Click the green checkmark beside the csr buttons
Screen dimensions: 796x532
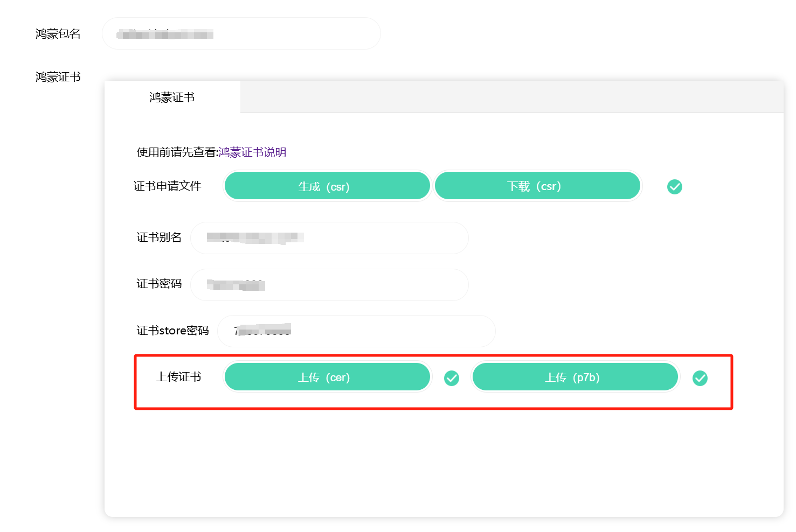pyautogui.click(x=674, y=187)
